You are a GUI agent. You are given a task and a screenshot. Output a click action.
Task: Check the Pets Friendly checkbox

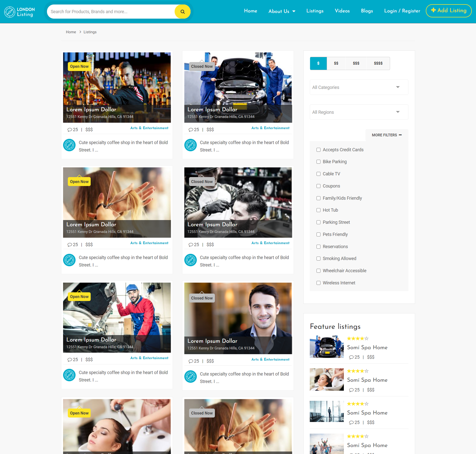pyautogui.click(x=318, y=234)
